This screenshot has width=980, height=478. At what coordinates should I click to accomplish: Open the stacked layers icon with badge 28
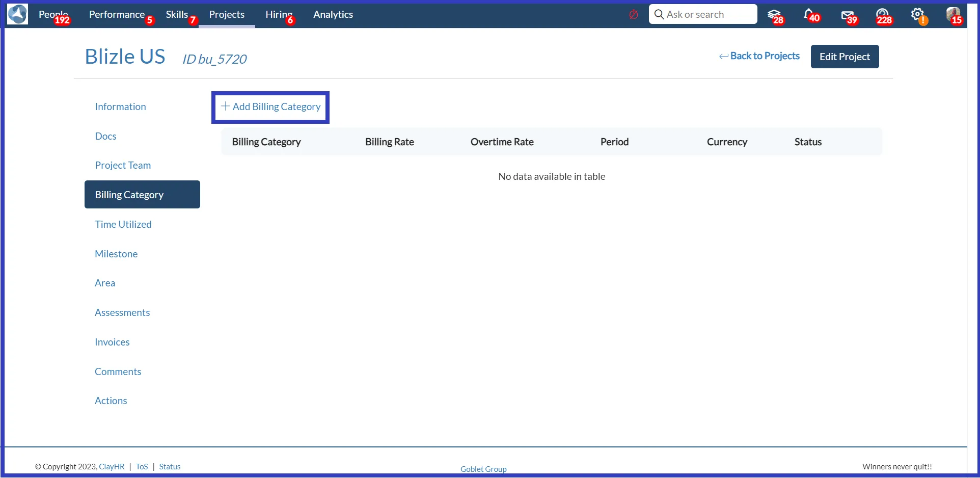[x=774, y=15]
